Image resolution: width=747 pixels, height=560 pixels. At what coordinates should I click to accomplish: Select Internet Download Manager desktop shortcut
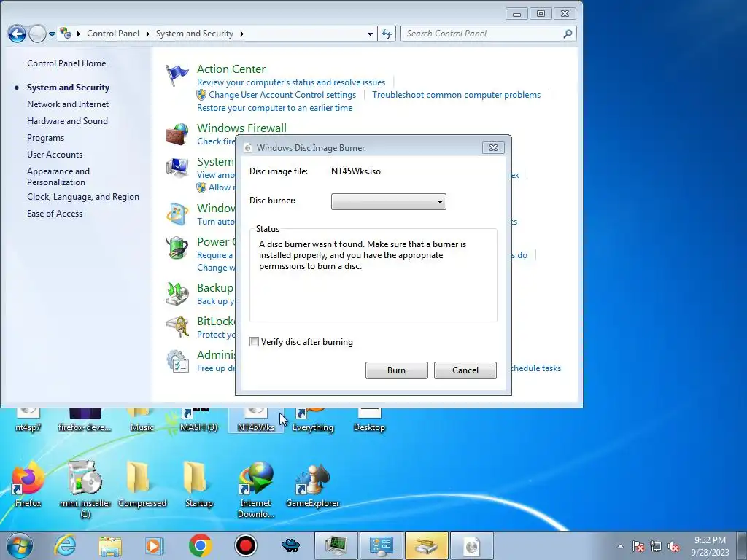pos(256,489)
